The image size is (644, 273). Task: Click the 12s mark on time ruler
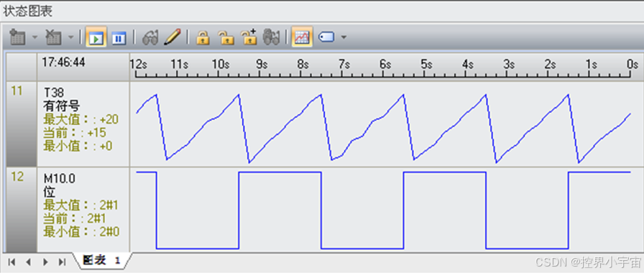(x=139, y=65)
